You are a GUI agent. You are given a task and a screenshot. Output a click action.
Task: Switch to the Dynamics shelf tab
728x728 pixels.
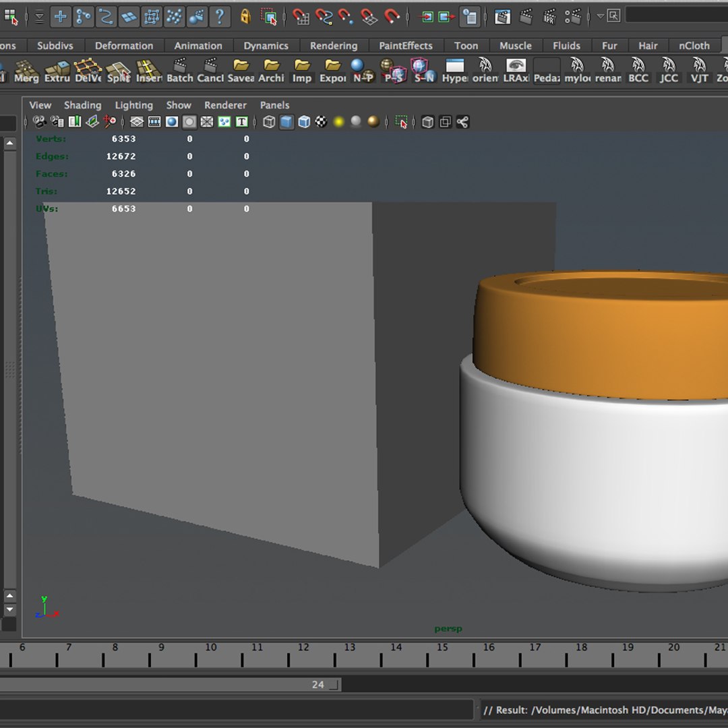(x=266, y=46)
